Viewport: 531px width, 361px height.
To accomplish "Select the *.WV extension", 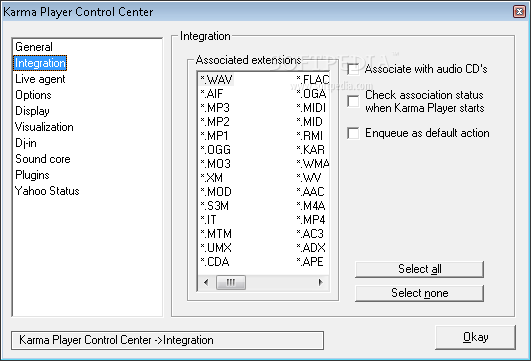I will pyautogui.click(x=309, y=178).
